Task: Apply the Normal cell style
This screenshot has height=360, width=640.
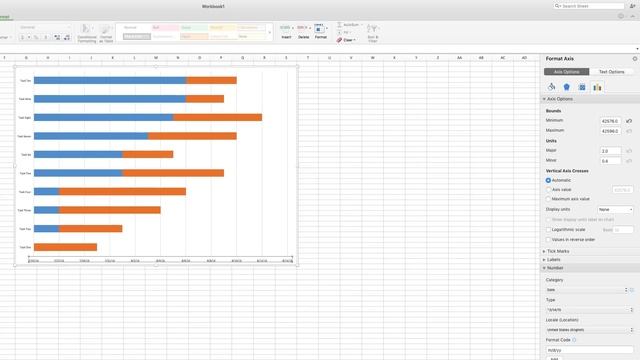Action: (x=137, y=28)
